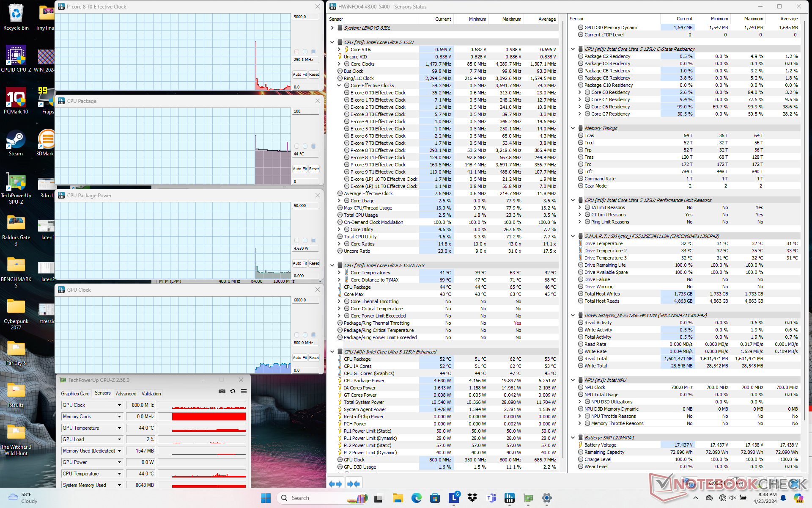812x508 pixels.
Task: Select the Steam desktop icon
Action: pos(16,143)
